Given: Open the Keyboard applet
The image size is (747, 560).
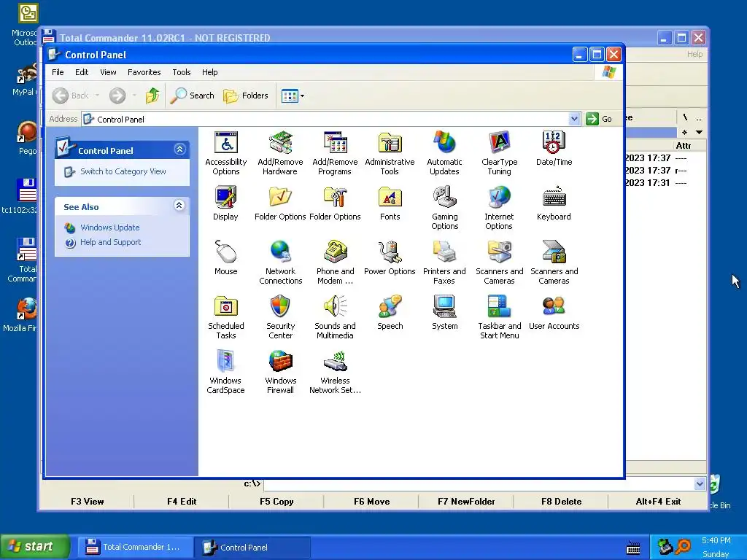Looking at the screenshot, I should click(x=554, y=203).
